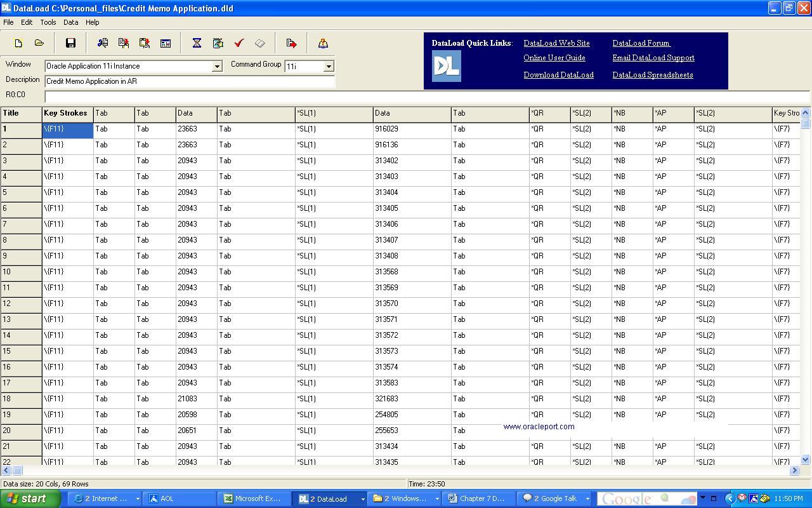Image resolution: width=812 pixels, height=508 pixels.
Task: Click the command editor notepad icon
Action: pyautogui.click(x=217, y=43)
